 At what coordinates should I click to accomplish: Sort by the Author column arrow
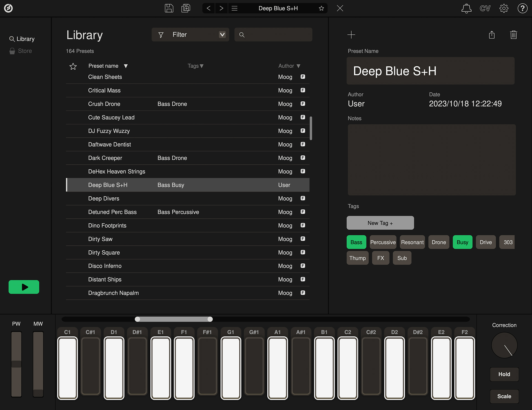(298, 66)
